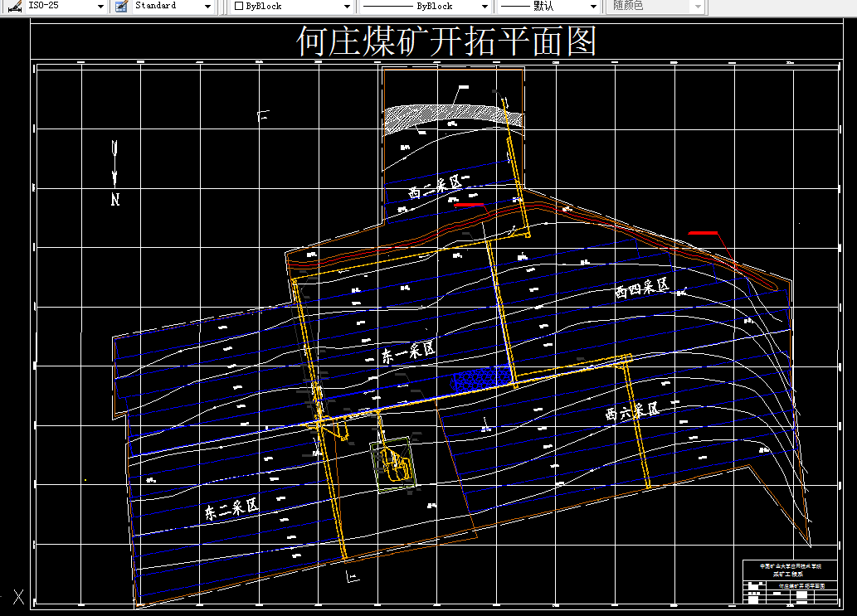Open the 随颜色 plot style dropdown
The width and height of the screenshot is (857, 616).
696,6
